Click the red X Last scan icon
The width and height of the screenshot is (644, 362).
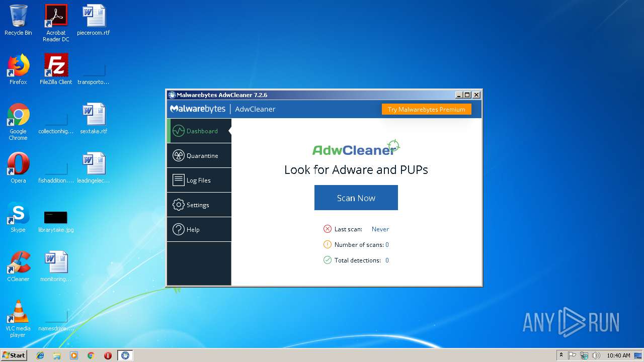(x=328, y=229)
